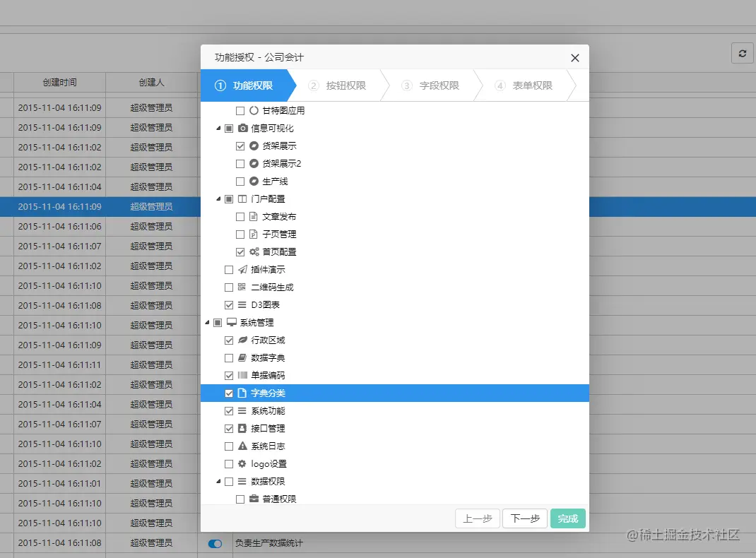The width and height of the screenshot is (756, 558).
Task: Click the list icon beside 数据权限
Action: (x=242, y=482)
